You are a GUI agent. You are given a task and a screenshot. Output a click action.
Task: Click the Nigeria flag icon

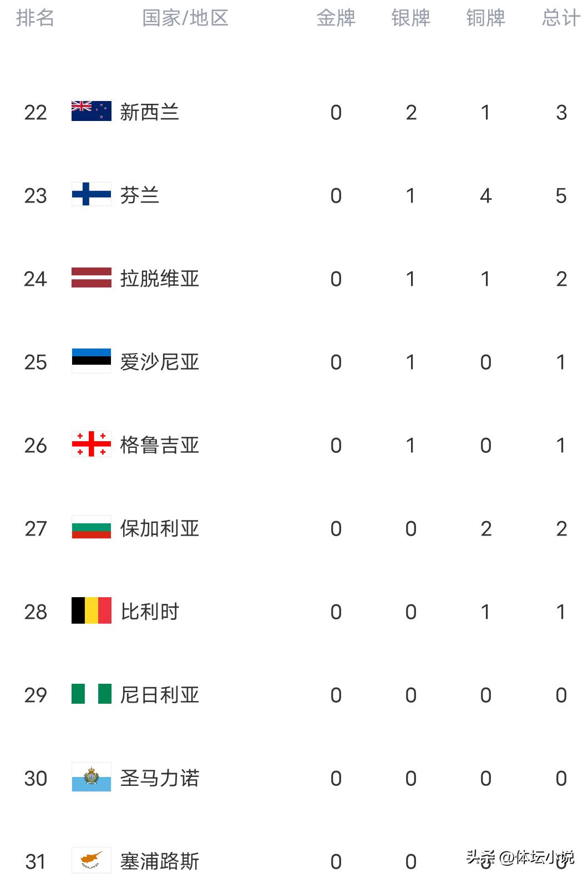[x=92, y=694]
